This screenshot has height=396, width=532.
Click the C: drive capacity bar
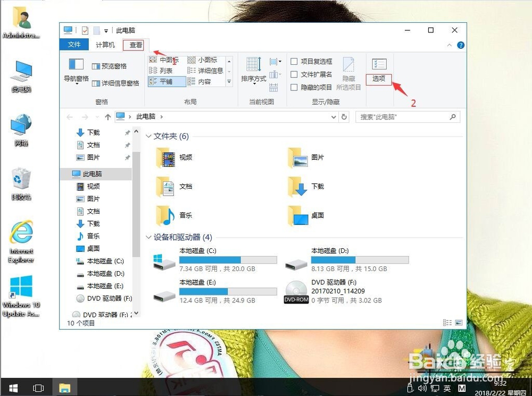click(x=229, y=259)
